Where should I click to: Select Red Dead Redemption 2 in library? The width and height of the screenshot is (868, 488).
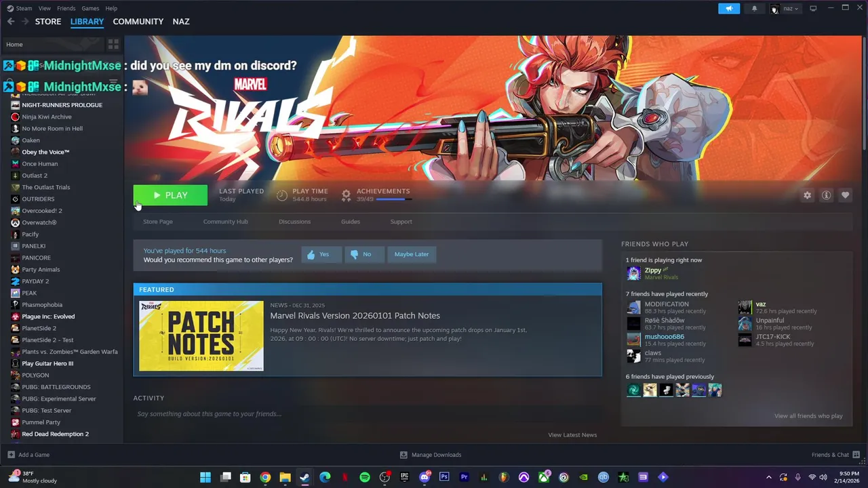tap(55, 434)
